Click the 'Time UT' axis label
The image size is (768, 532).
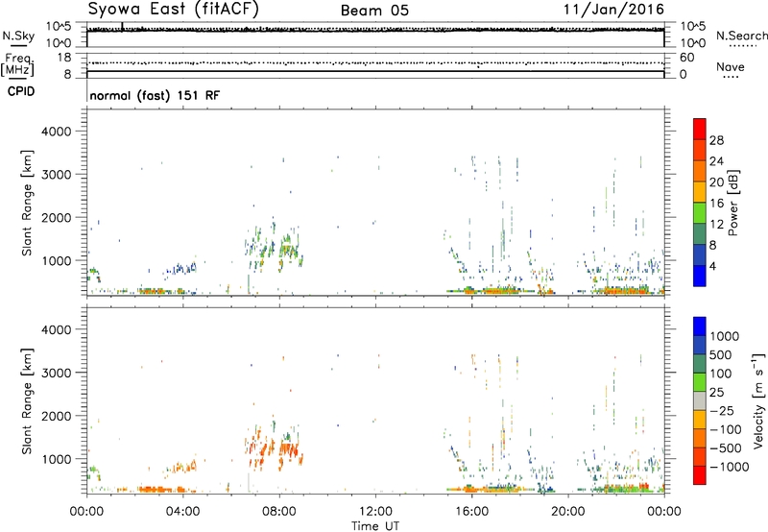point(375,526)
